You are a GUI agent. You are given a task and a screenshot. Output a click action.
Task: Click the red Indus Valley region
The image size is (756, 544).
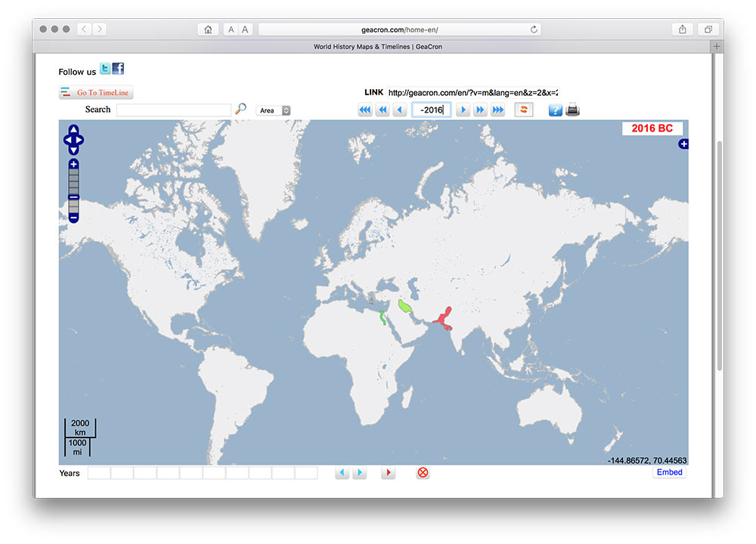click(445, 319)
